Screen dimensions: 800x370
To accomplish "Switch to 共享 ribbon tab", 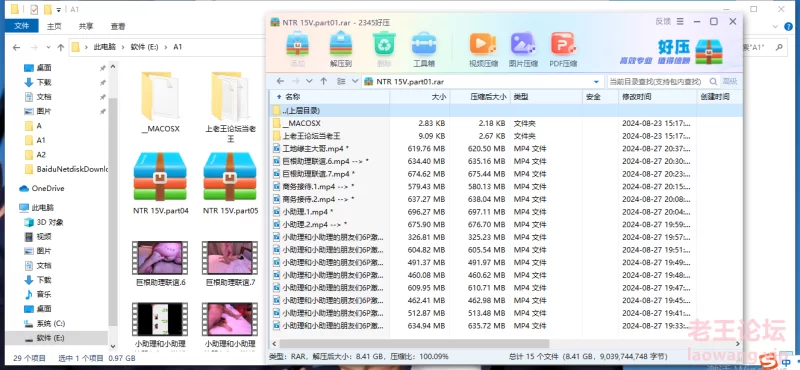I will pyautogui.click(x=86, y=26).
